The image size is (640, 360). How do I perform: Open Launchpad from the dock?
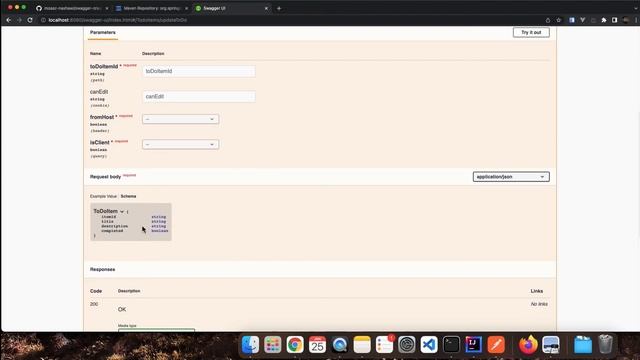tap(273, 345)
